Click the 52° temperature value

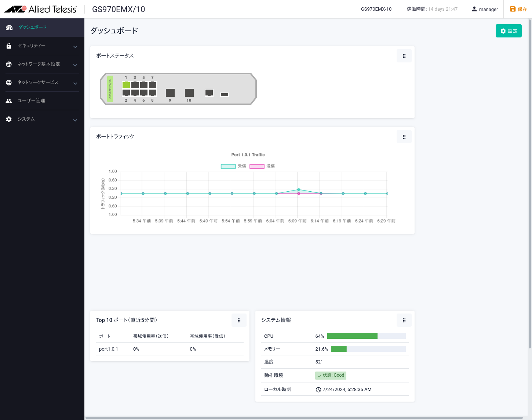319,362
